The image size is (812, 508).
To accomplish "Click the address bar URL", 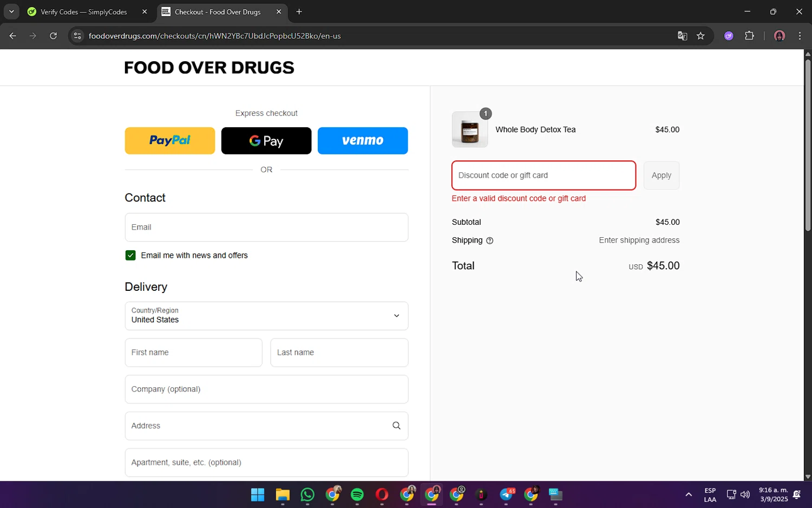I will pos(214,36).
